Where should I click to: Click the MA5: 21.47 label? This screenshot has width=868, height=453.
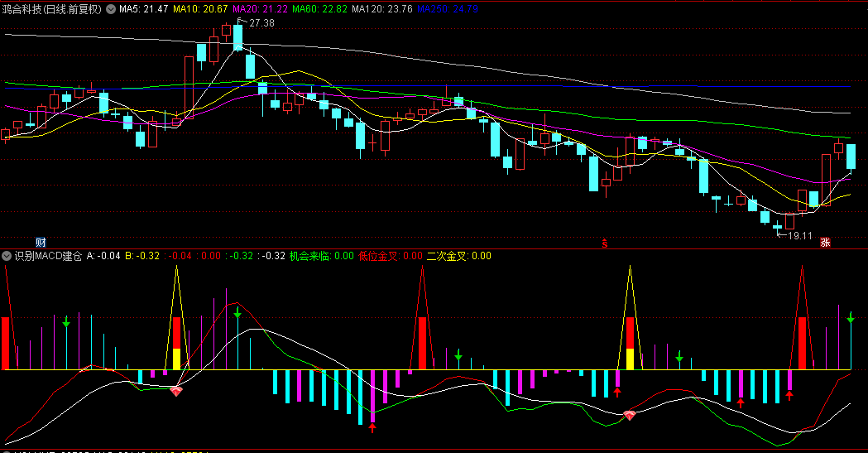(143, 9)
